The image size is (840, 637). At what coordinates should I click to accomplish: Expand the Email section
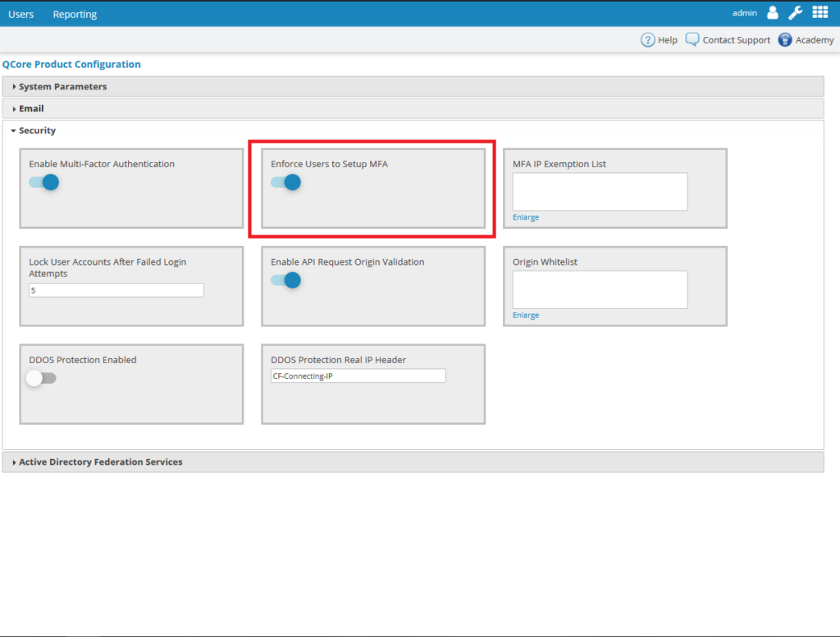point(31,108)
